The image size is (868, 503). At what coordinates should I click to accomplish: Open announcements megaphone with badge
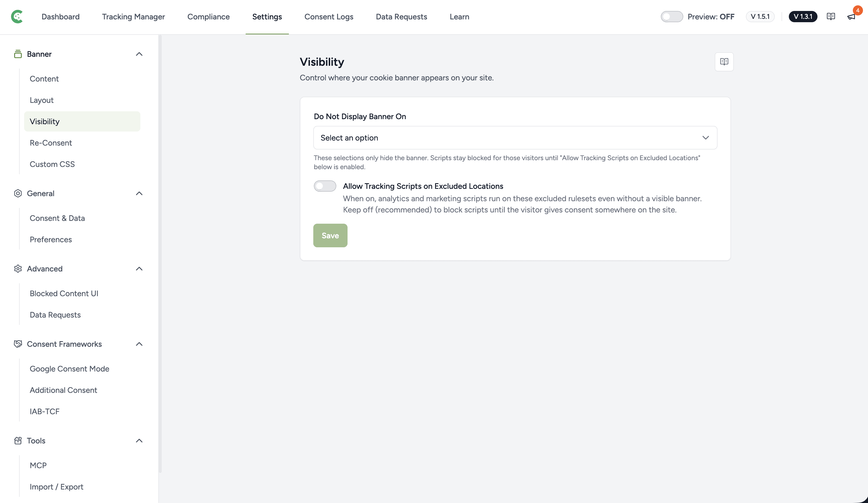[851, 17]
